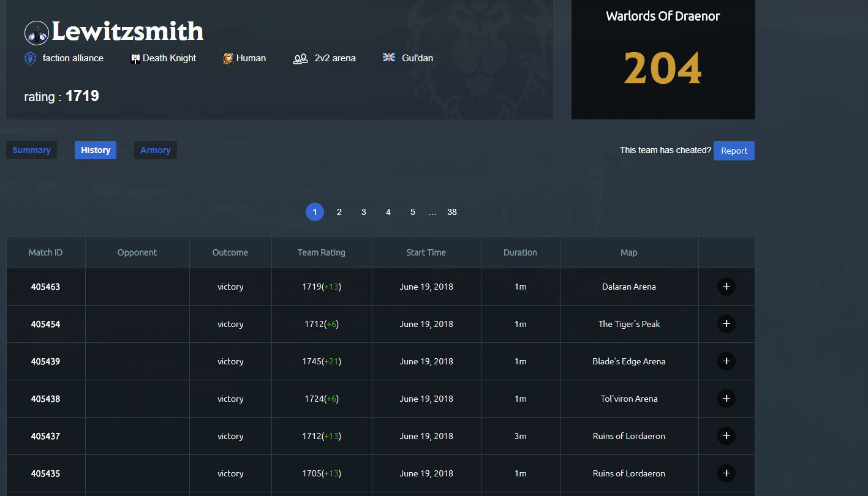The width and height of the screenshot is (868, 496).
Task: Click team rating 1745(+21) cell
Action: 322,361
